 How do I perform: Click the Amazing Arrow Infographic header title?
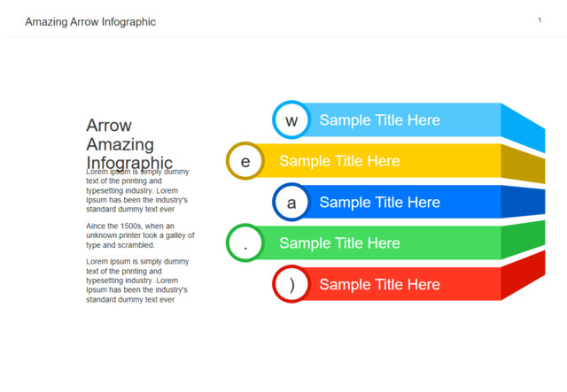tap(90, 21)
